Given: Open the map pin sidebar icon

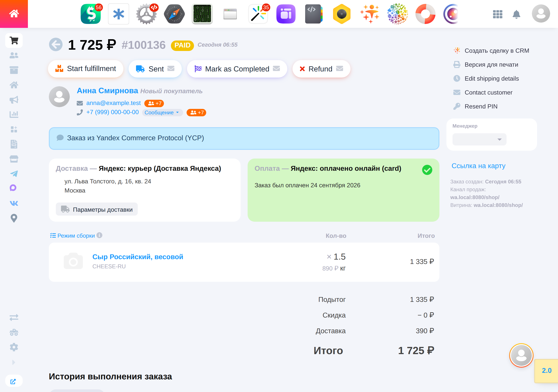Looking at the screenshot, I should [x=14, y=218].
